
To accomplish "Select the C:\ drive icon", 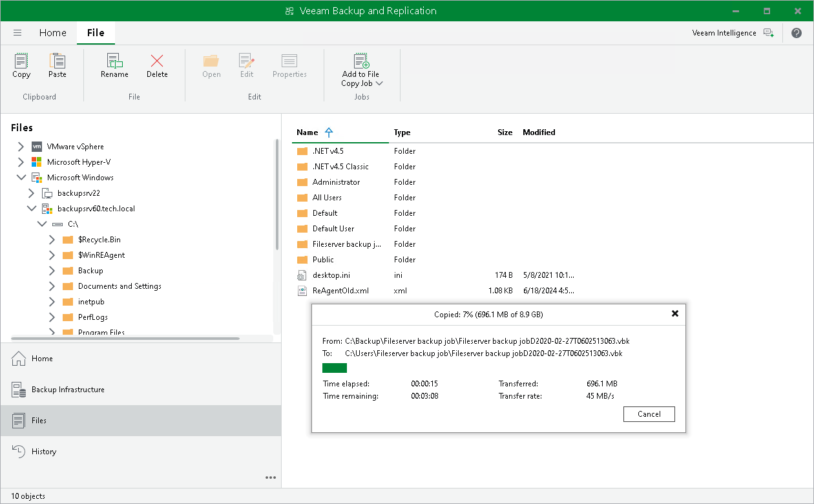I will 57,224.
